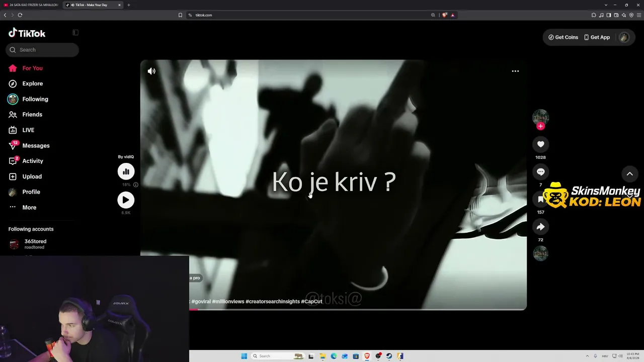
Task: Open a new browser tab
Action: 129,5
